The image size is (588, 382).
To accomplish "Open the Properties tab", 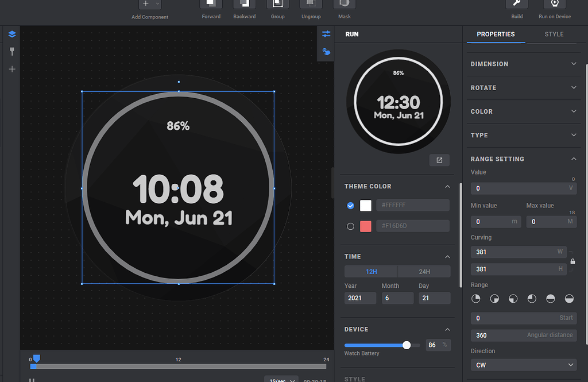I will pyautogui.click(x=496, y=34).
